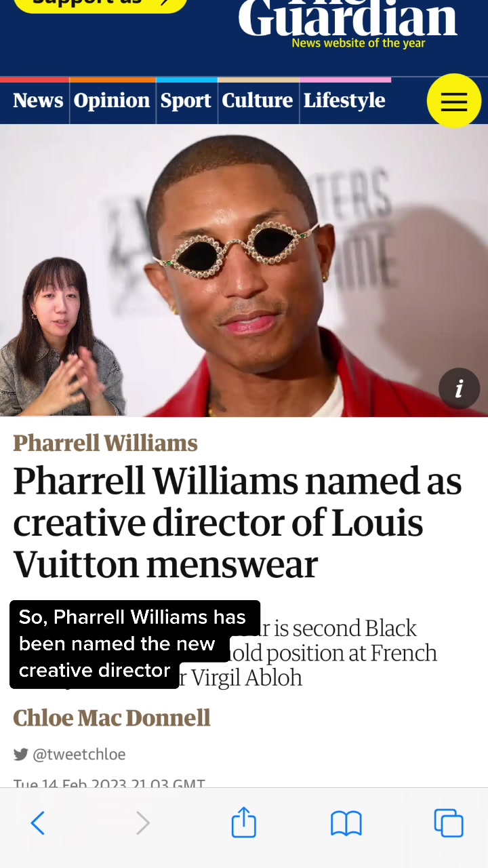Screen dimensions: 488x868
Task: Open author Chloe Mac Donnell's page
Action: [112, 717]
